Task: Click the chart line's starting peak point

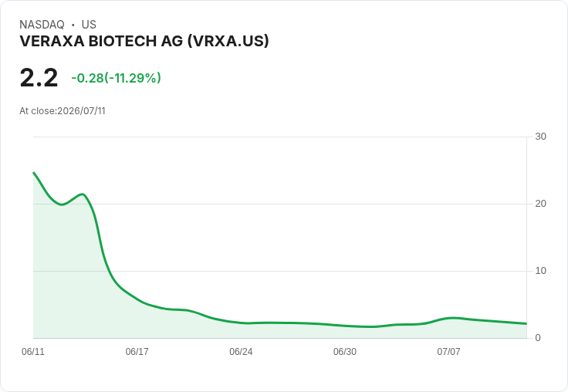Action: 34,173
